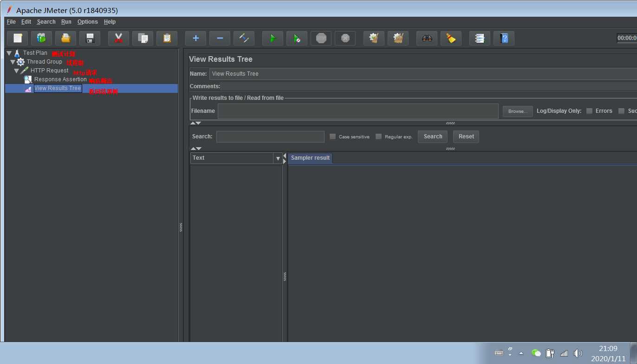The image size is (637, 364).
Task: Select Test Plan in the tree
Action: pos(35,53)
